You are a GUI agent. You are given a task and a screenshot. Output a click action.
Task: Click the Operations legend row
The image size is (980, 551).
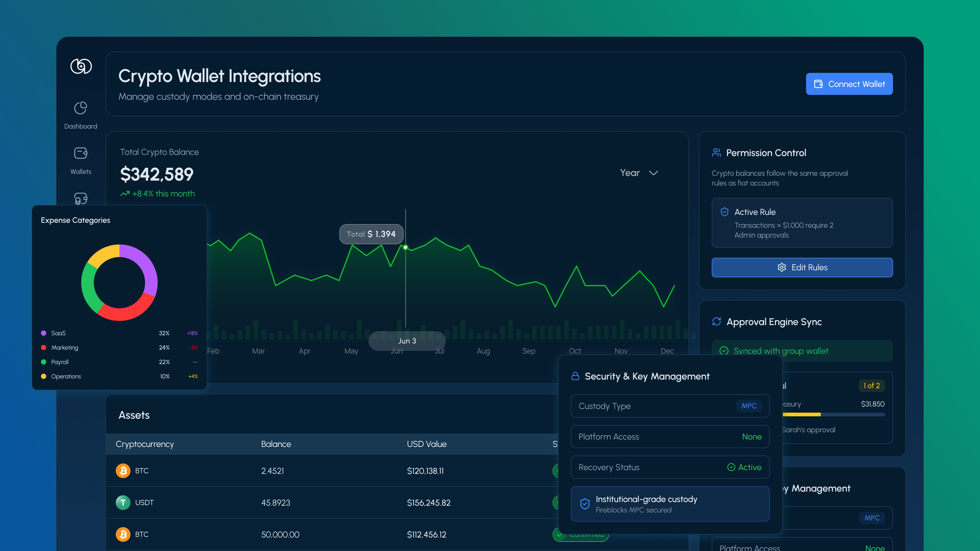click(x=119, y=377)
